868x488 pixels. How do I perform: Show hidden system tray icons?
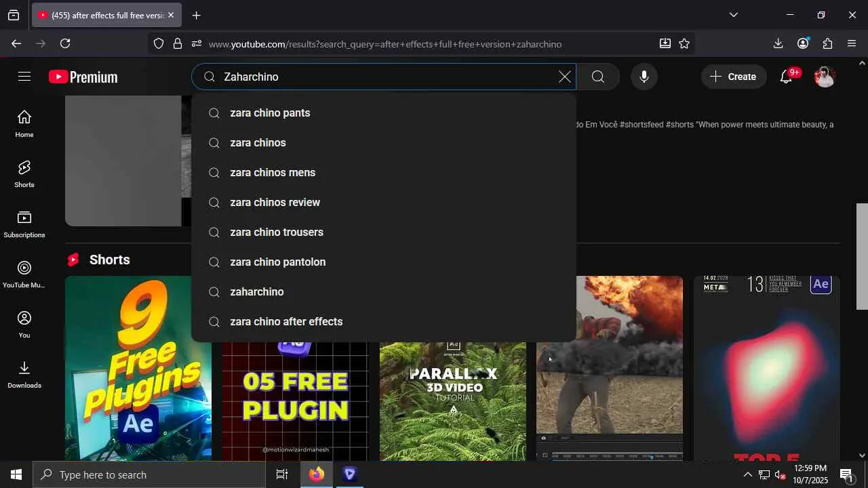pyautogui.click(x=747, y=474)
